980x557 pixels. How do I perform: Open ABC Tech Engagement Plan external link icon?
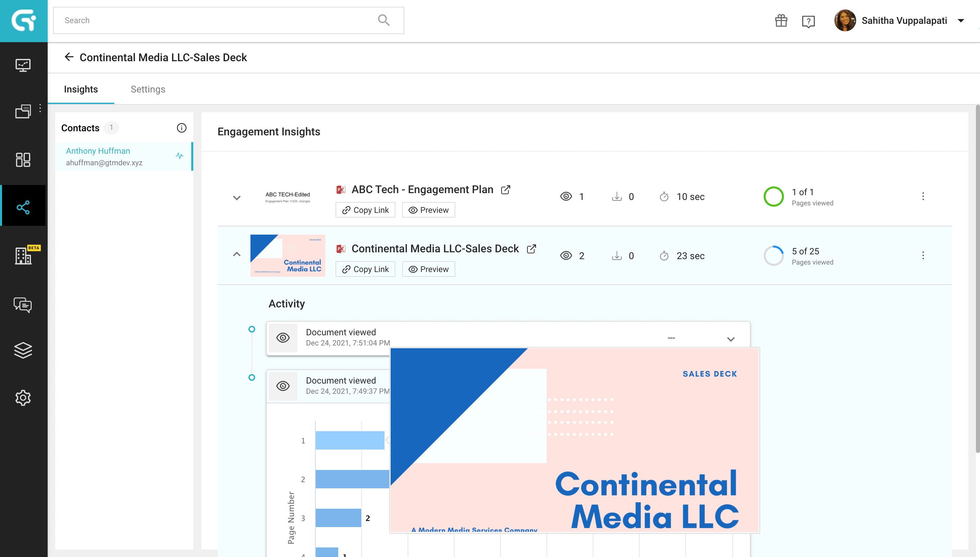506,190
